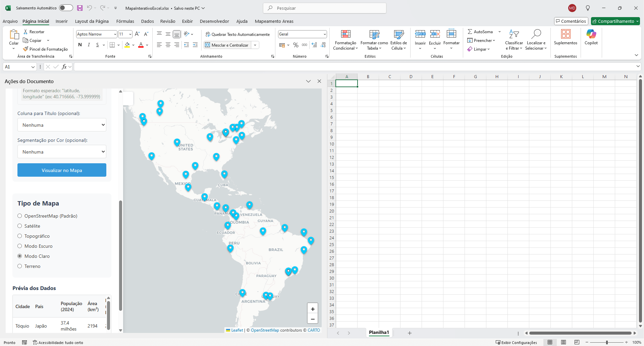Toggle the Salvamento Automático switch
Image resolution: width=644 pixels, height=346 pixels.
[66, 8]
